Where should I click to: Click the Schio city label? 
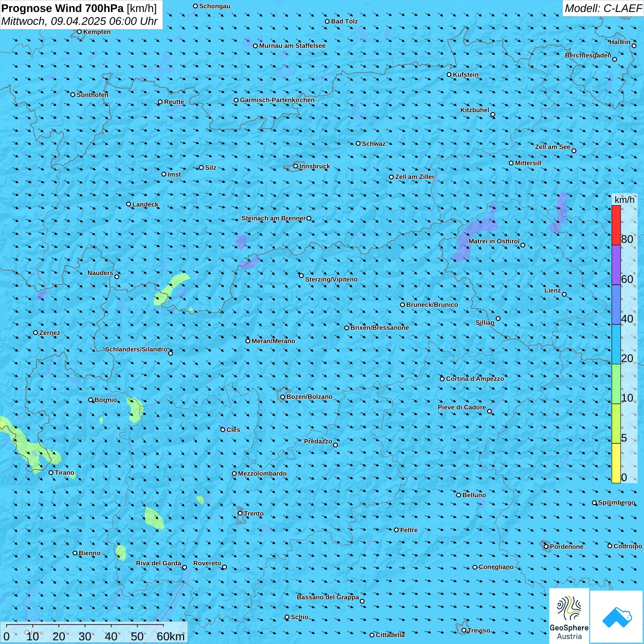299,617
